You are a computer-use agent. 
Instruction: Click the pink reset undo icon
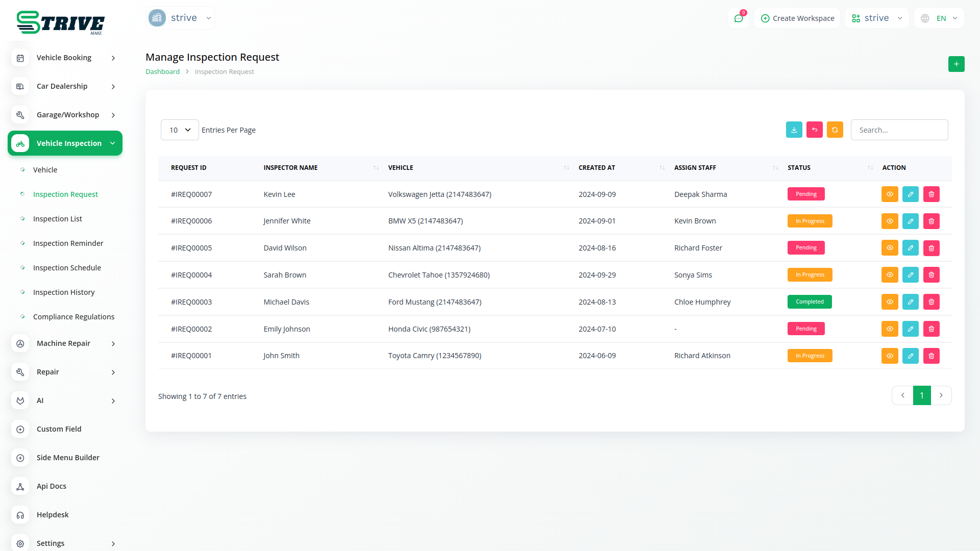pyautogui.click(x=814, y=130)
